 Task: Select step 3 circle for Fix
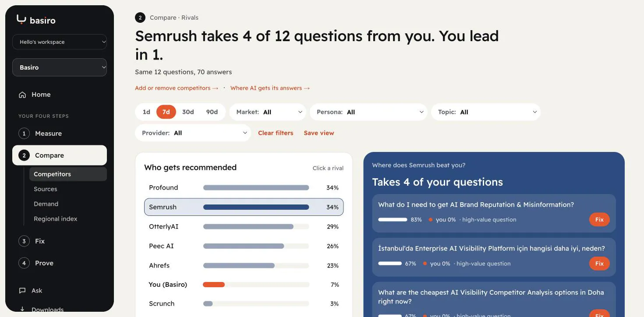pos(24,241)
